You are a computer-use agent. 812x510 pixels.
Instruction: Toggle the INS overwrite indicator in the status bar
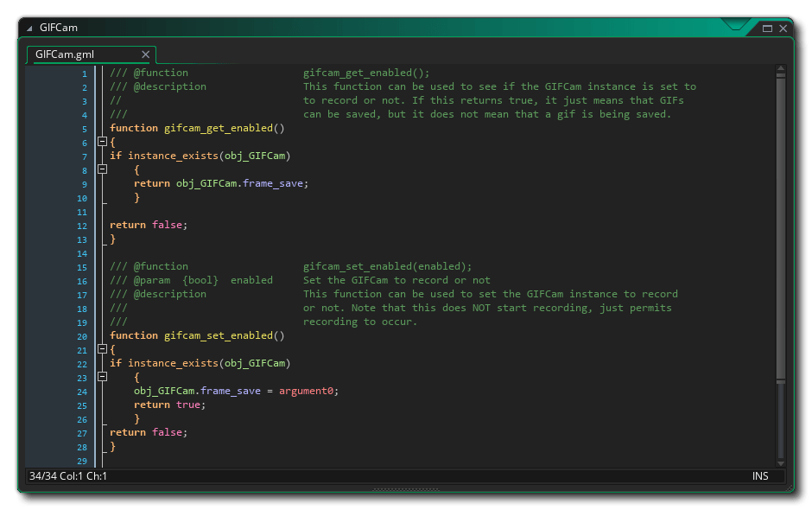coord(760,475)
